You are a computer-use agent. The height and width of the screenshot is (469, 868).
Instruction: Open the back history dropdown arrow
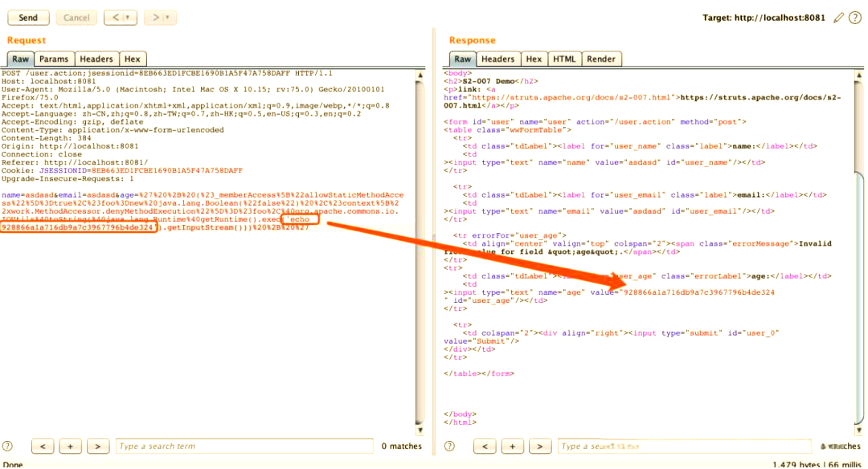(x=129, y=18)
